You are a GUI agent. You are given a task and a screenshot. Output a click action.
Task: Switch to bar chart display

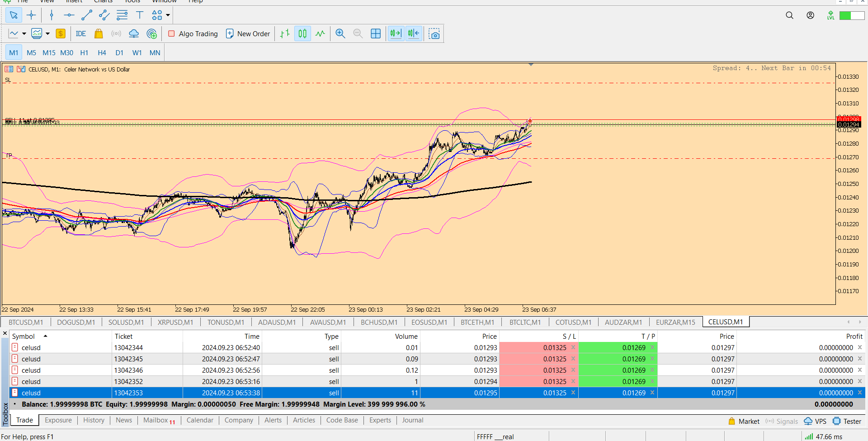click(285, 34)
